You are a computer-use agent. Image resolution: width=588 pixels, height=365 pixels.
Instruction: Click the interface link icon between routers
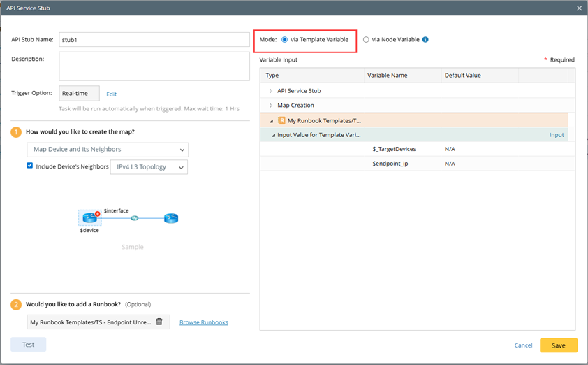[x=135, y=218]
